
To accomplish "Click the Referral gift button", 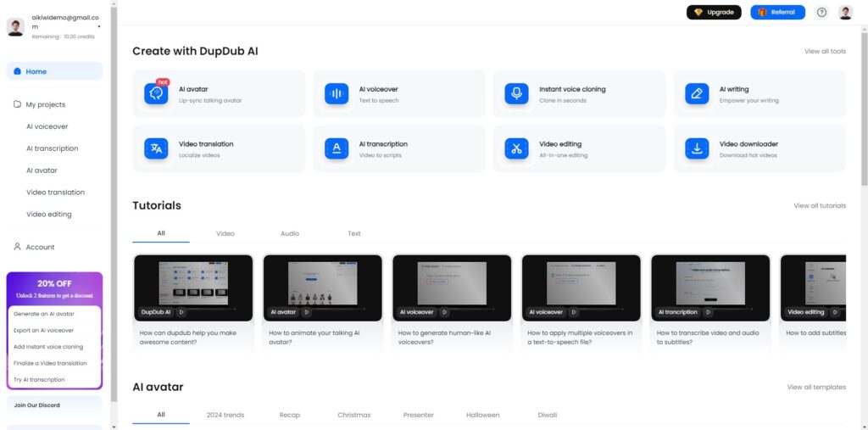I will pos(777,12).
